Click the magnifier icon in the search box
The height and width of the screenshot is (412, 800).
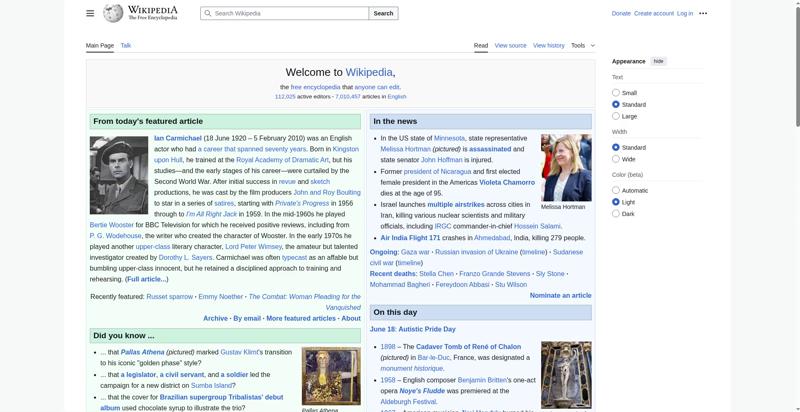tap(207, 13)
